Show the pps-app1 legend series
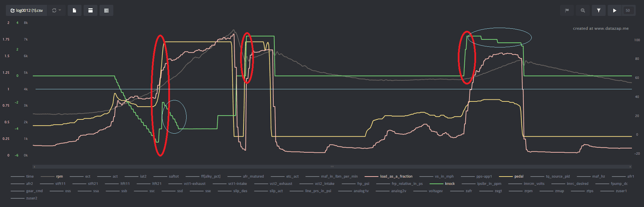The width and height of the screenshot is (644, 207). (476, 177)
